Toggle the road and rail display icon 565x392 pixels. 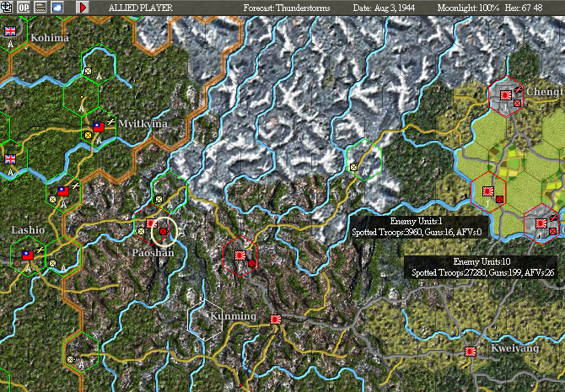(40, 8)
